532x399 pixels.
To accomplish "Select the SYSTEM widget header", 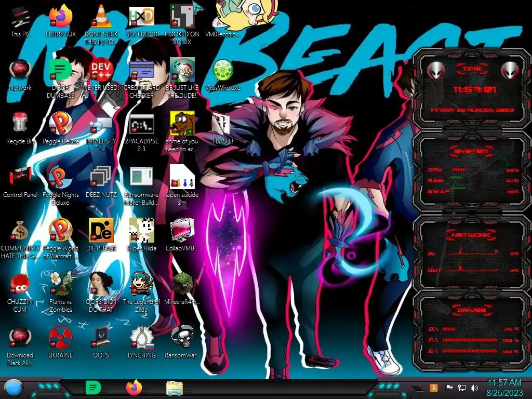I will point(471,151).
